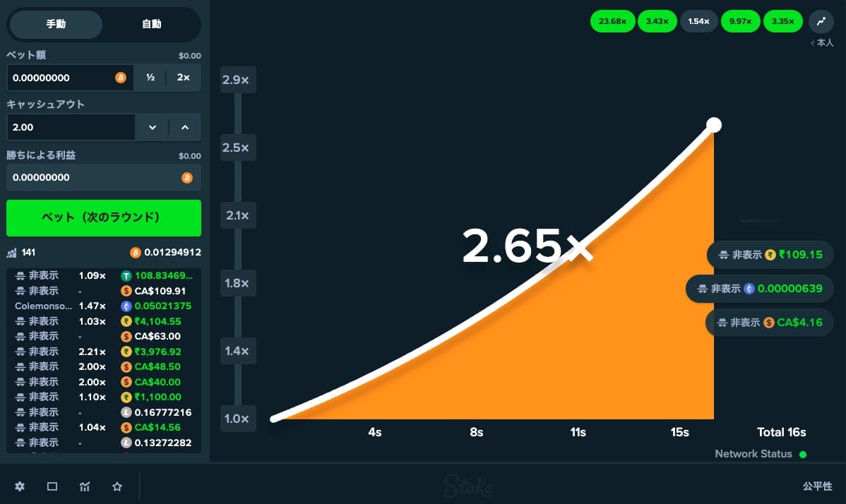Click the rupee icon beside ₹1,100.00
The image size is (846, 504).
[126, 397]
